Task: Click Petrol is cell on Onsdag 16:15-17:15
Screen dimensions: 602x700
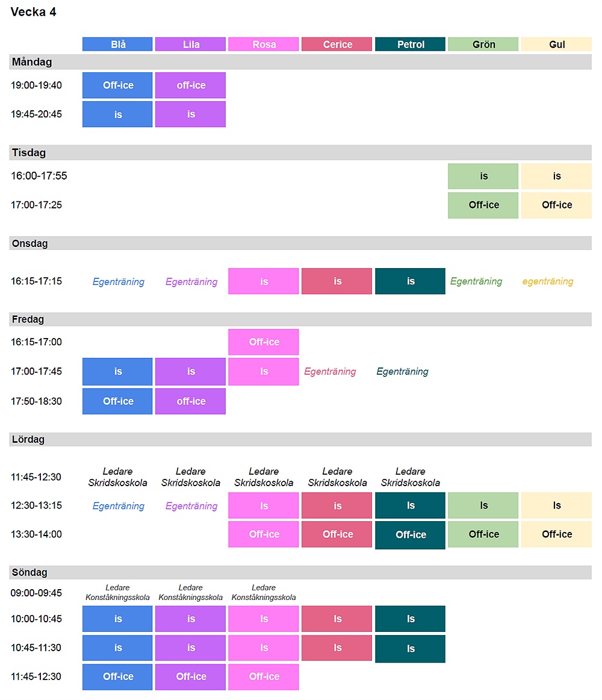Action: click(410, 281)
